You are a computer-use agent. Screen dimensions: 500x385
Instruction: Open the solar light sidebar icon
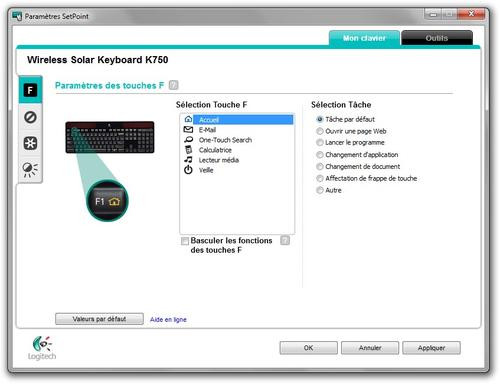30,170
